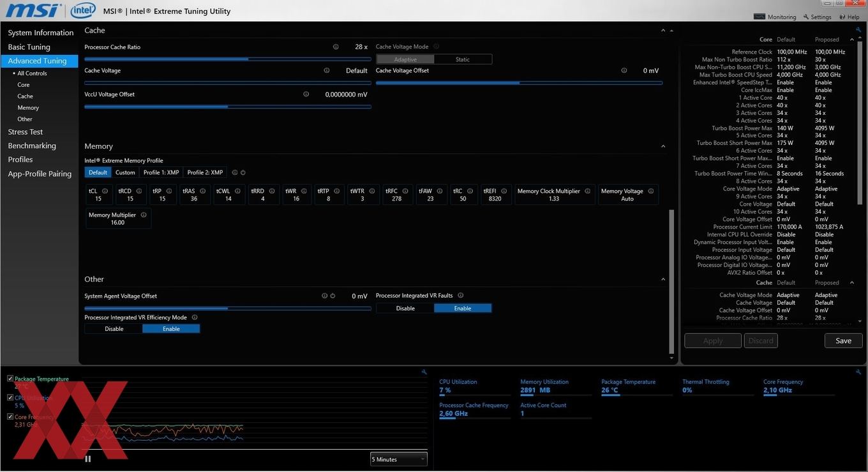Collapse the Memory section
Image resolution: width=868 pixels, height=472 pixels.
[x=663, y=146]
